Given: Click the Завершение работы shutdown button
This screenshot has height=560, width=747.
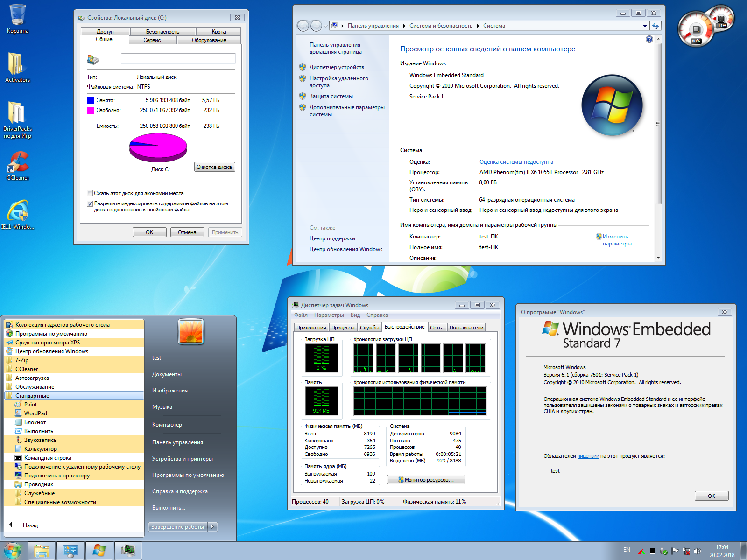Looking at the screenshot, I should pyautogui.click(x=178, y=527).
